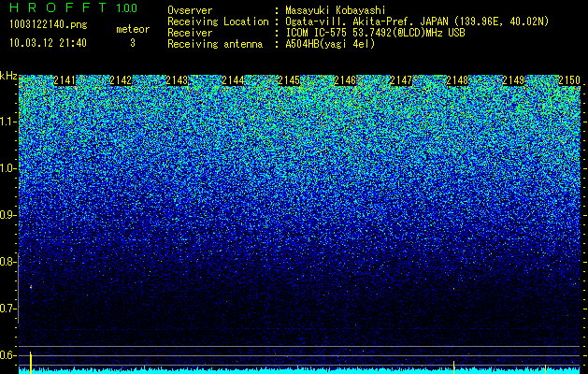
Task: Select the observer name Masayuki Kobayashi
Action: coord(336,10)
